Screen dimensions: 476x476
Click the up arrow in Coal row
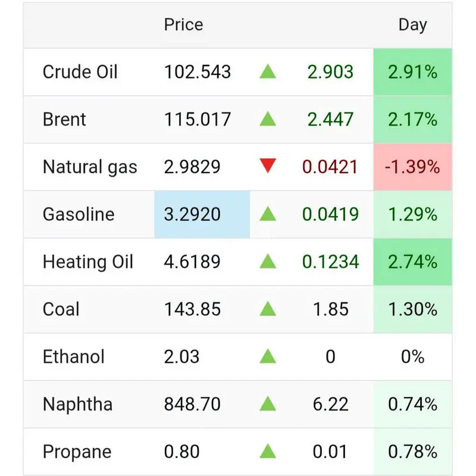pos(268,309)
